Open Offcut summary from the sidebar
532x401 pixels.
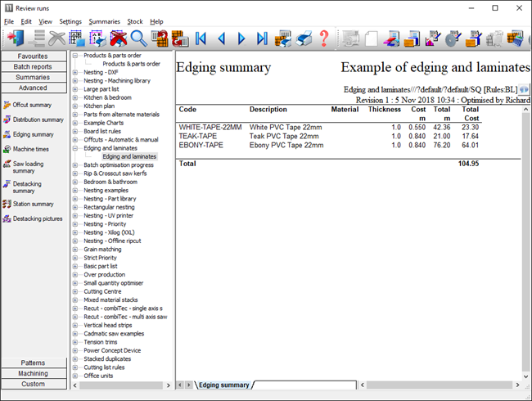[33, 105]
